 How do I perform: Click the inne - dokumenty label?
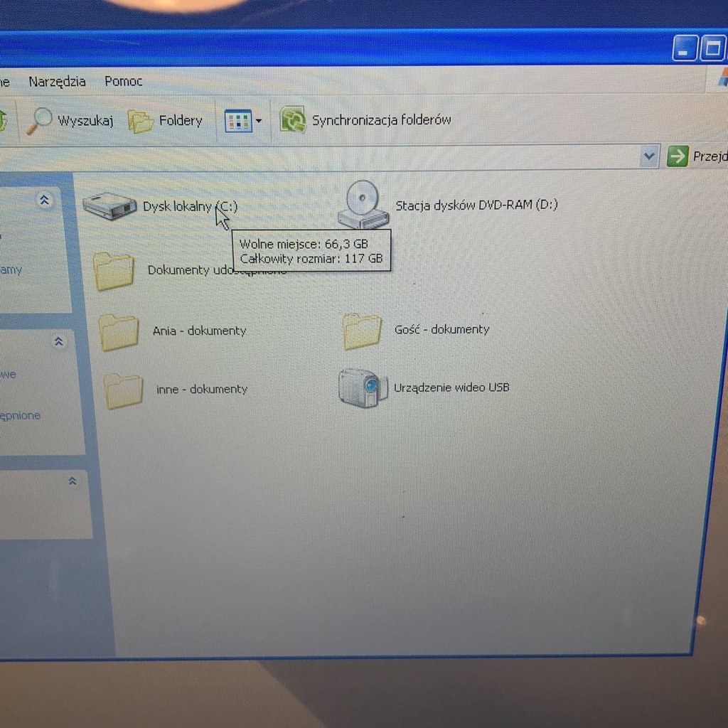(201, 389)
